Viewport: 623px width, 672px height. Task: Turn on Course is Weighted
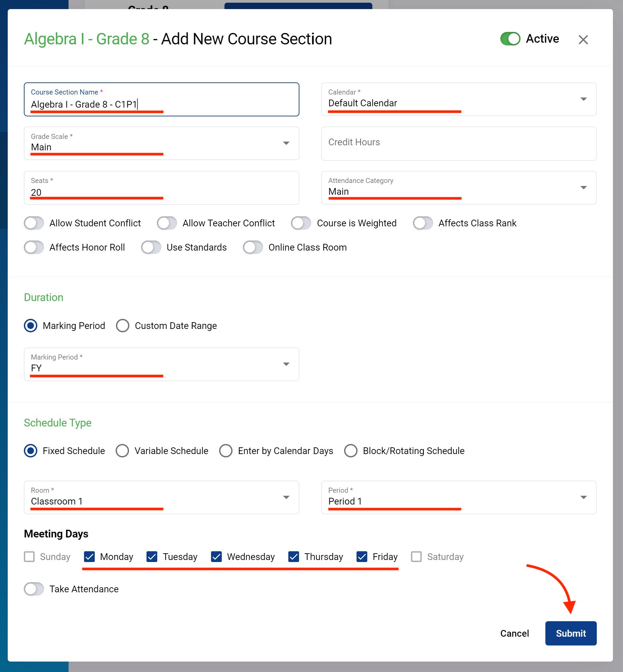[301, 223]
